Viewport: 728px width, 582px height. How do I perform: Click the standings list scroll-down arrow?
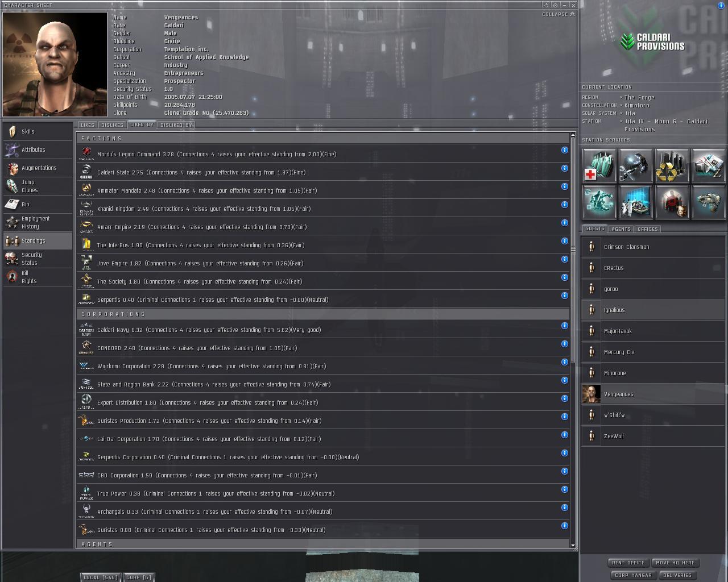(x=573, y=546)
